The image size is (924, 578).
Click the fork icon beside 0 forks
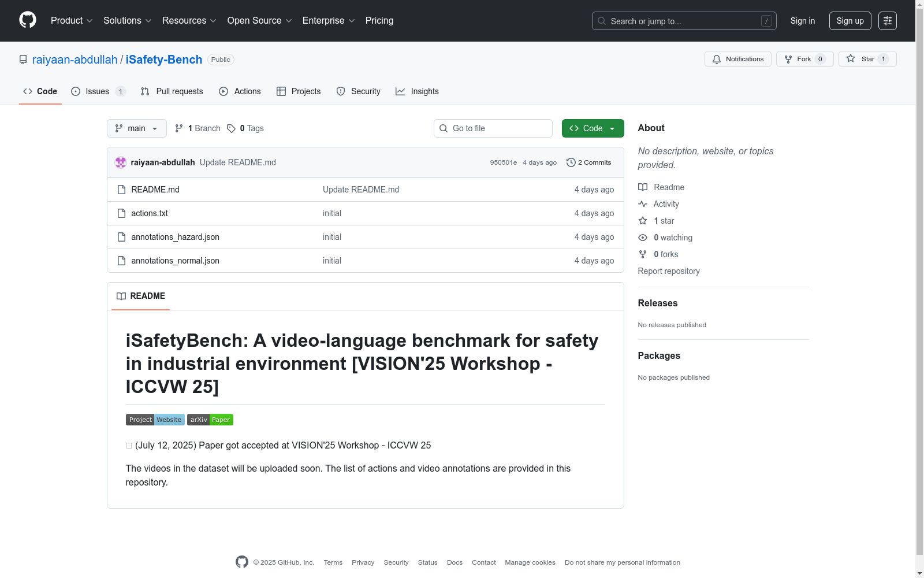pyautogui.click(x=643, y=254)
